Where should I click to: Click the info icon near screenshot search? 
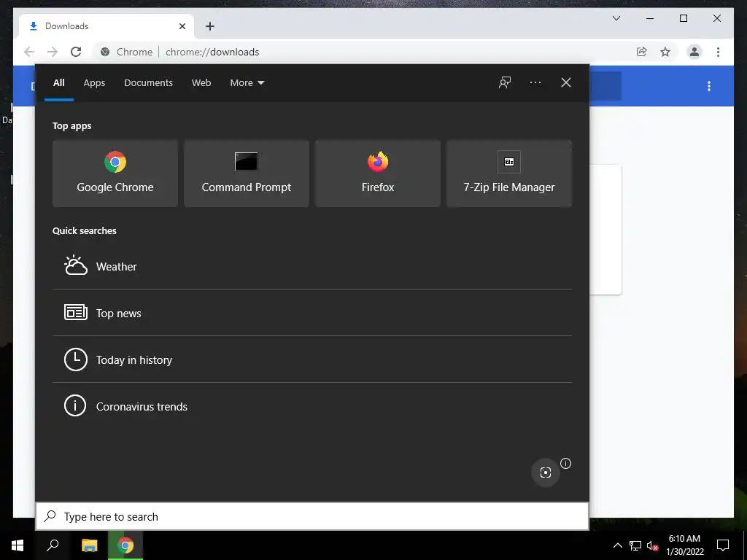(x=565, y=463)
